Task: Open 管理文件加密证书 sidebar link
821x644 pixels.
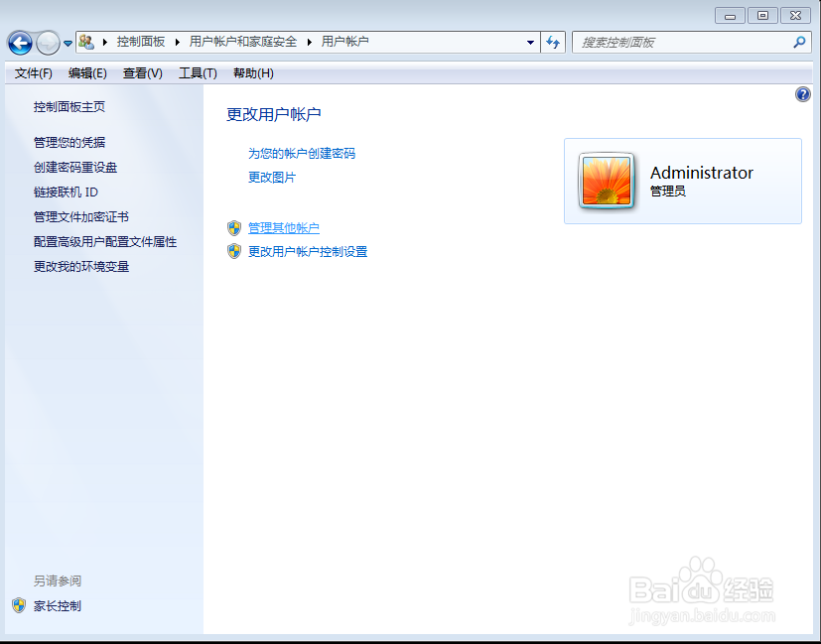Action: tap(80, 216)
